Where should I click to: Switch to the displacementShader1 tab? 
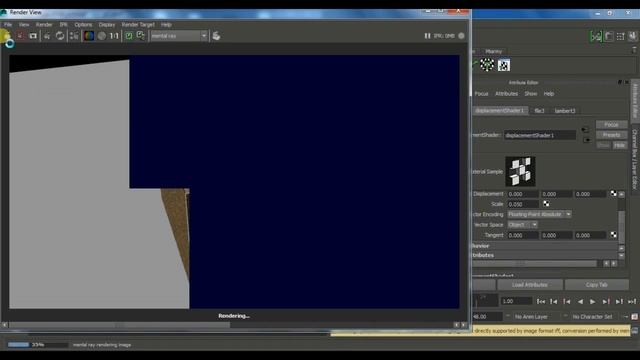coord(500,111)
